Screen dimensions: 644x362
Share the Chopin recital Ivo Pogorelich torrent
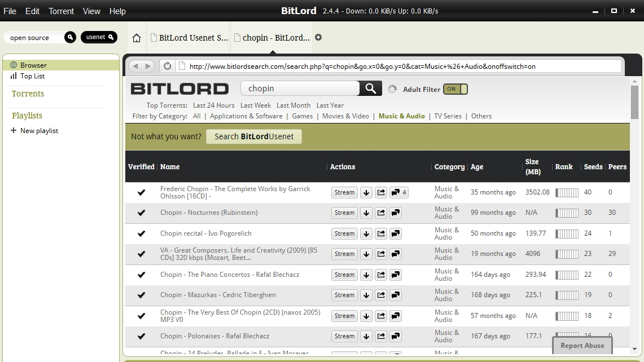(x=381, y=233)
